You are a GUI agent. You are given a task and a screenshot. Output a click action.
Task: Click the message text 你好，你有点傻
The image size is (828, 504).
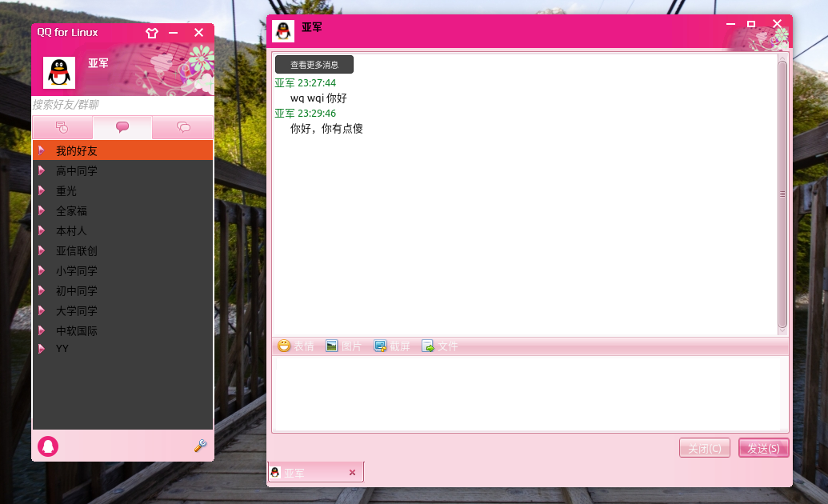coord(326,128)
